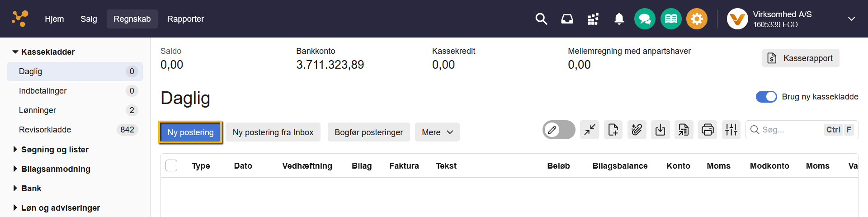
Task: Check the select-all checkbox in table header
Action: [171, 166]
